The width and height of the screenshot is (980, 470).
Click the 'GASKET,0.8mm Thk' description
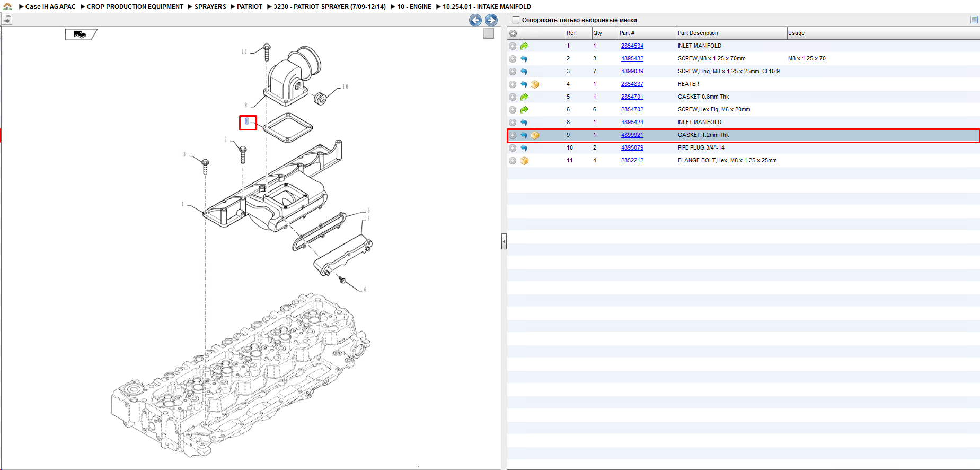click(703, 97)
